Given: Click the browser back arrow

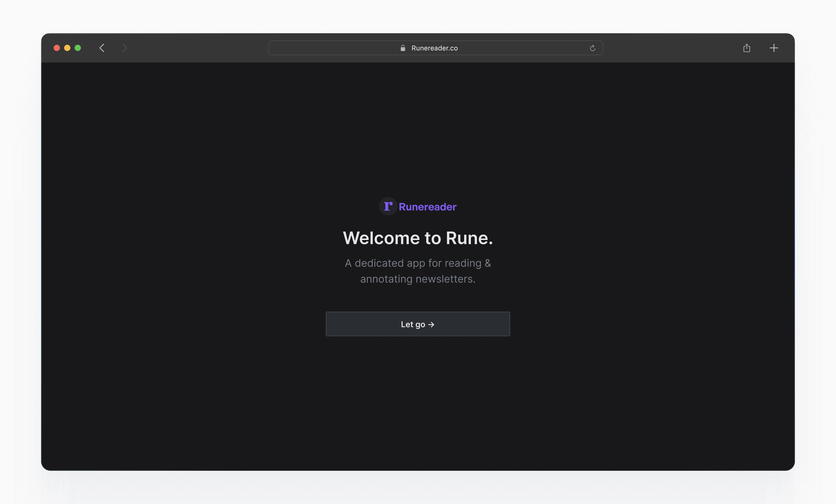Looking at the screenshot, I should (102, 48).
